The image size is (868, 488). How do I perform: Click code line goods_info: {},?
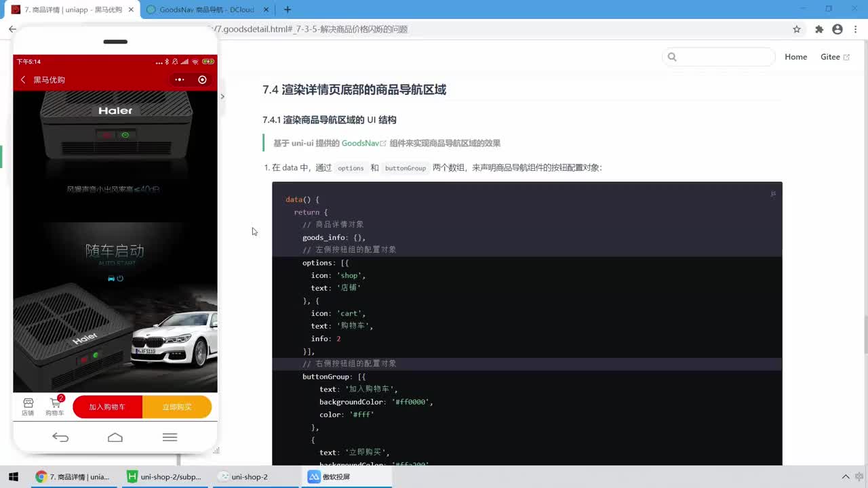[x=334, y=237]
